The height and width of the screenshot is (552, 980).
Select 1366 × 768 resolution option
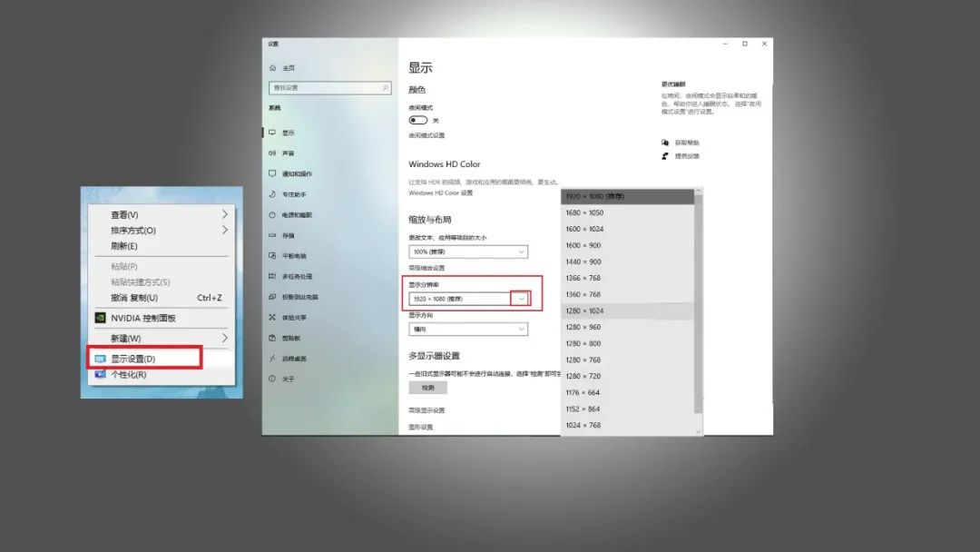pos(628,278)
